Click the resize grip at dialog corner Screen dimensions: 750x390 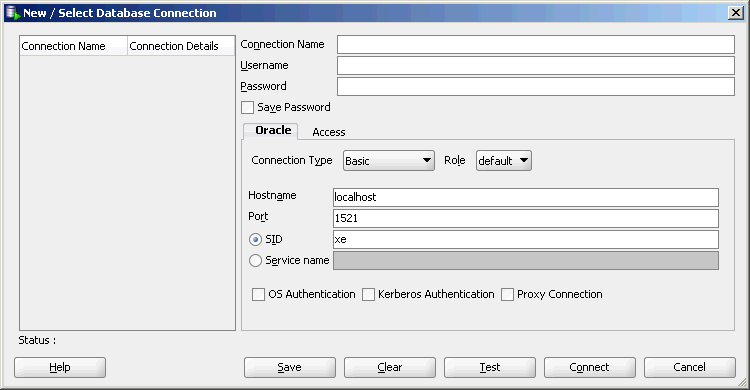coord(741,381)
